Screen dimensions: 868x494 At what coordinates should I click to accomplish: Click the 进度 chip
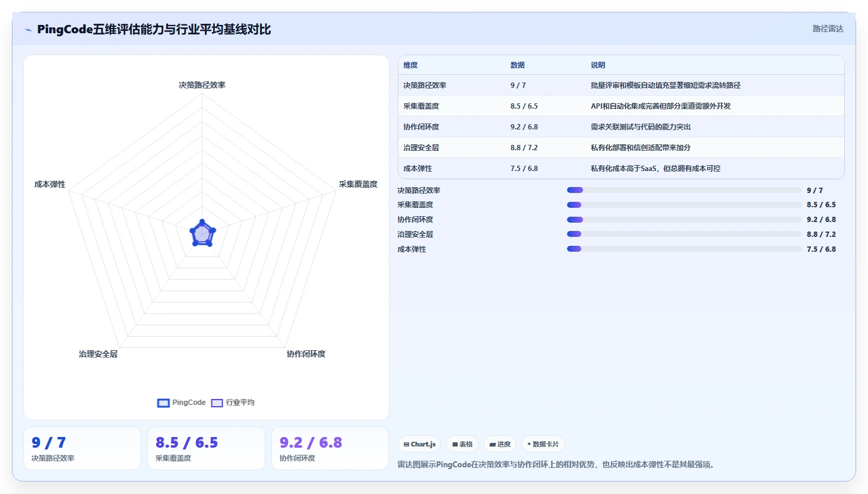(x=500, y=444)
